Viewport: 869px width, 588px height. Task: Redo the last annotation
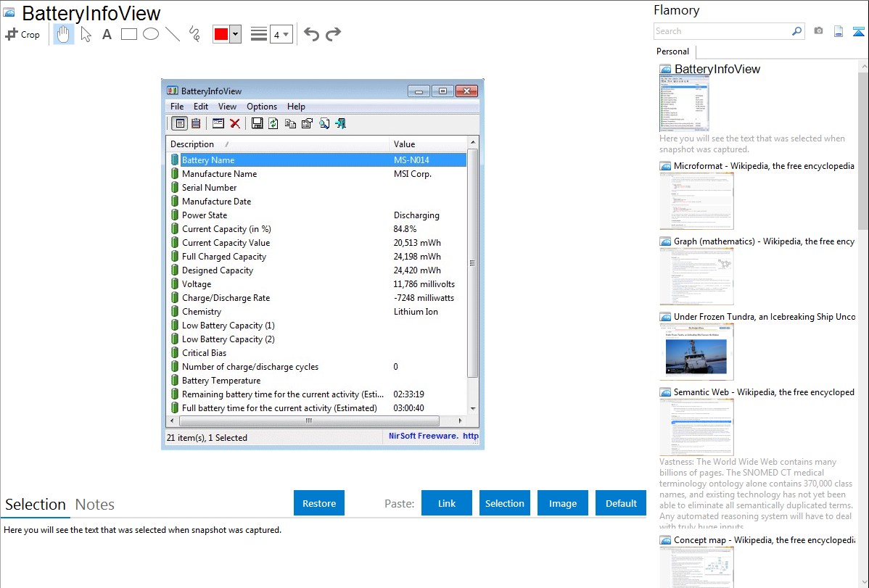click(x=333, y=34)
